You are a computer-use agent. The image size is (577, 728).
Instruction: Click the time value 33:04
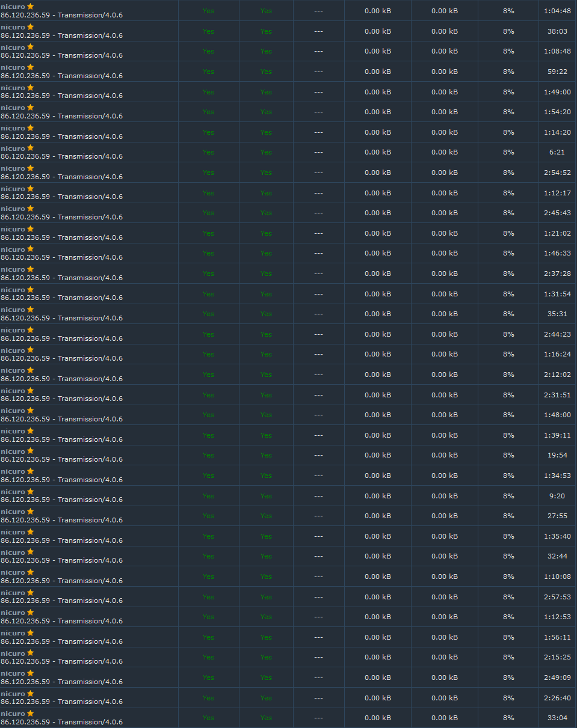(x=557, y=718)
